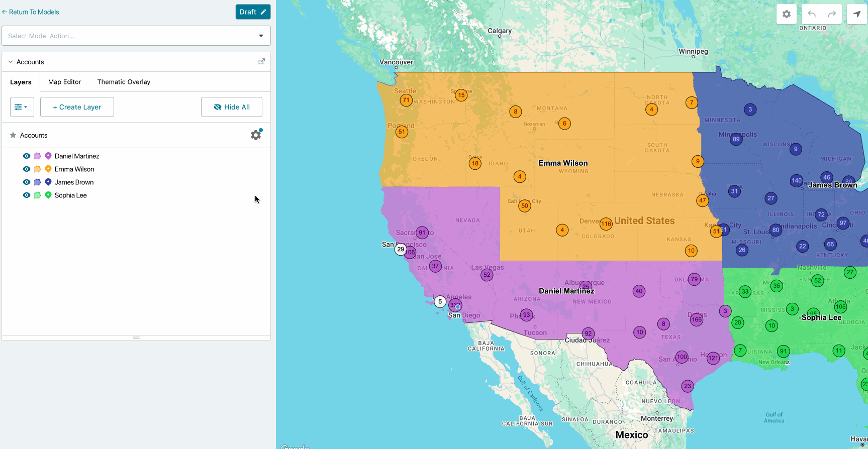
Task: Click the Sophia Lee territory label on map
Action: coord(821,317)
